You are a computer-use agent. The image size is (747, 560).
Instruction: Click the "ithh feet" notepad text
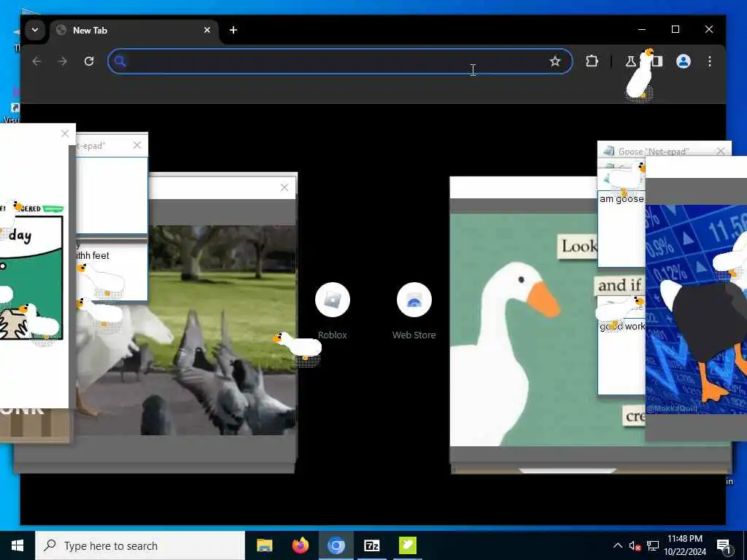(93, 256)
